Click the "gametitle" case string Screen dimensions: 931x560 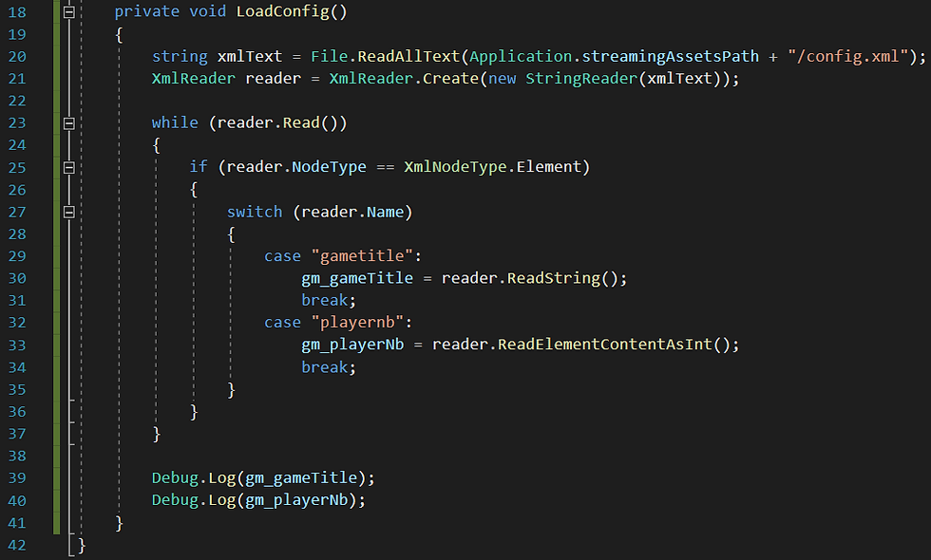(362, 255)
